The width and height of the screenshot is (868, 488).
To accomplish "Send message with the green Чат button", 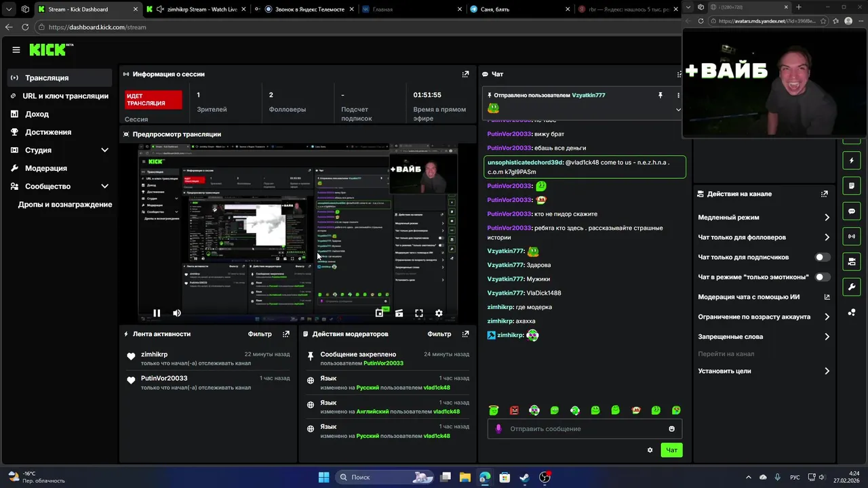I will 671,450.
